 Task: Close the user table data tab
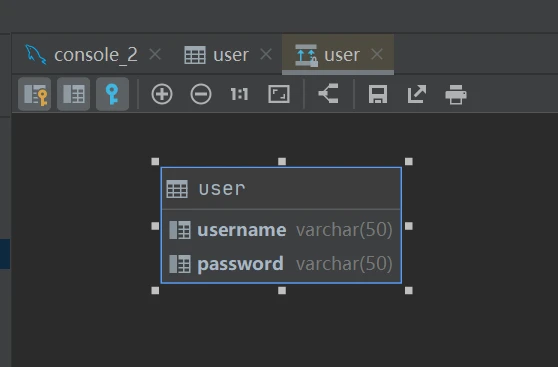(266, 54)
